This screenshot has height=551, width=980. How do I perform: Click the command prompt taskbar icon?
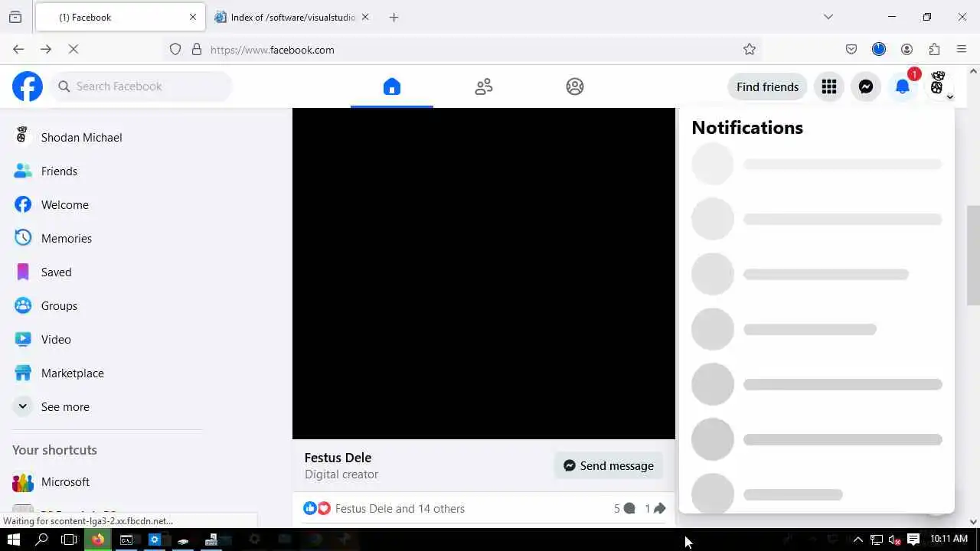(126, 540)
